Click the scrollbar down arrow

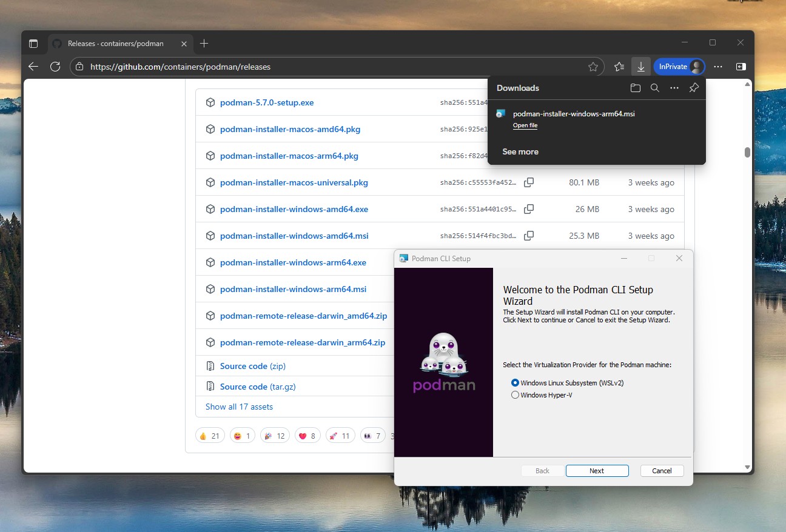coord(747,467)
